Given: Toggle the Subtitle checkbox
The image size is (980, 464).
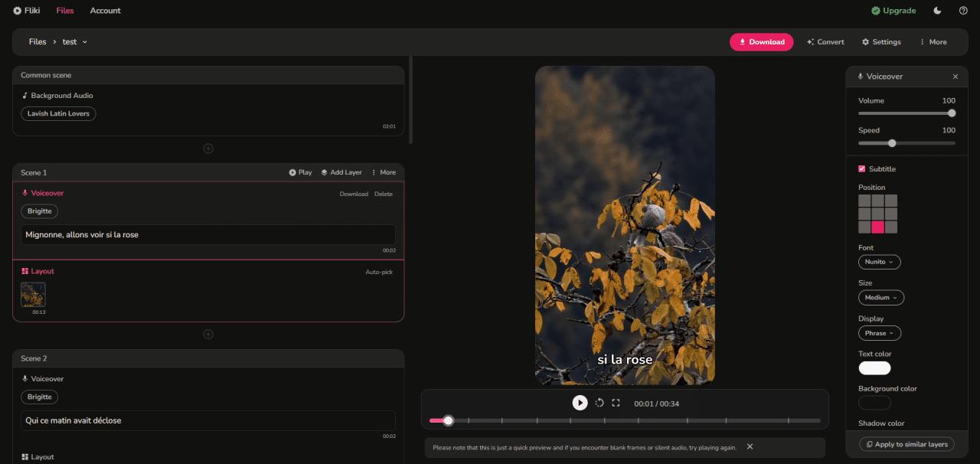Looking at the screenshot, I should tap(862, 168).
